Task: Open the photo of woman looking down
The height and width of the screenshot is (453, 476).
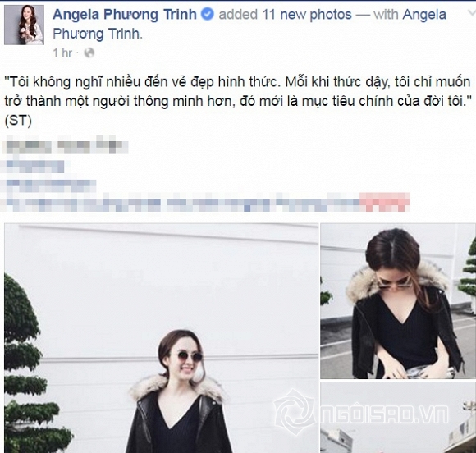Action: [x=398, y=301]
